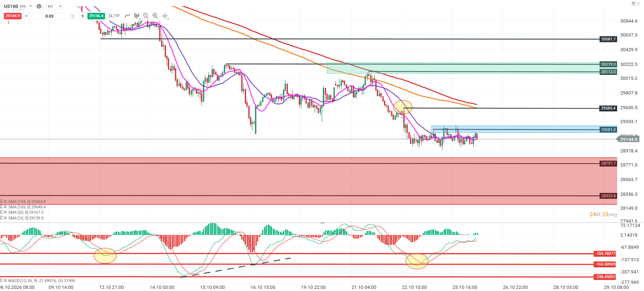This screenshot has height=291, width=644.
Task: Open the line chart indicators tool
Action: pyautogui.click(x=127, y=16)
